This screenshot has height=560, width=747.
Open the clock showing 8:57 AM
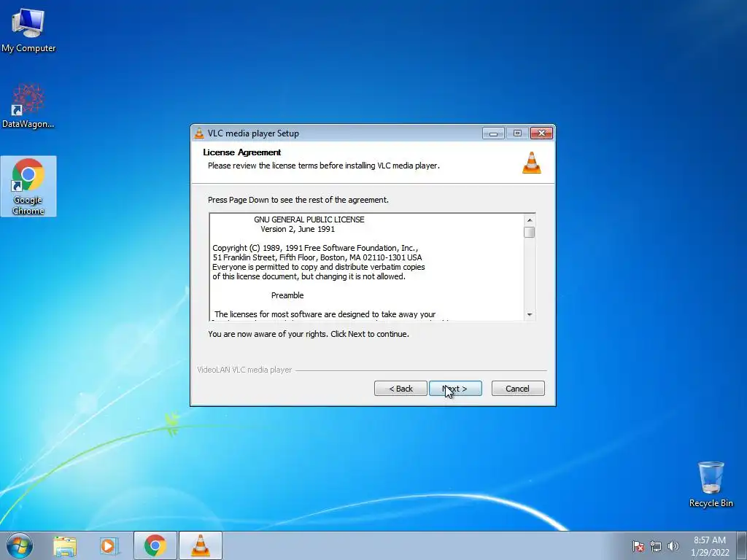[710, 546]
